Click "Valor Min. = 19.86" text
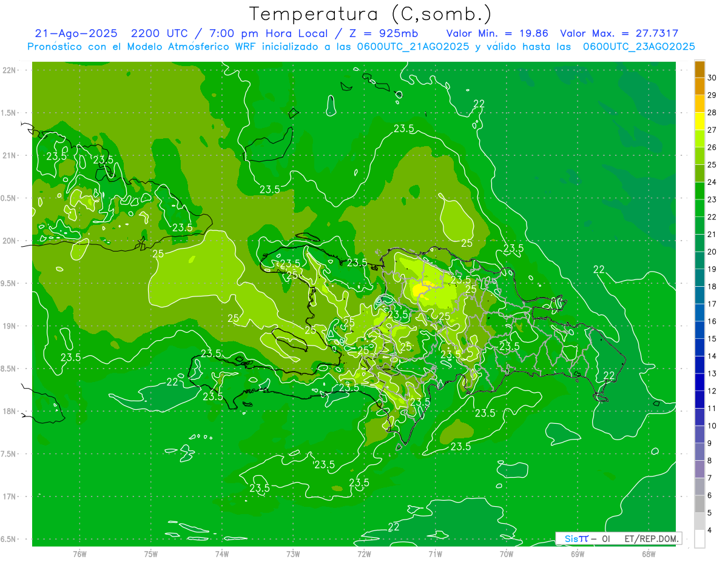Image resolution: width=728 pixels, height=562 pixels. click(x=497, y=34)
